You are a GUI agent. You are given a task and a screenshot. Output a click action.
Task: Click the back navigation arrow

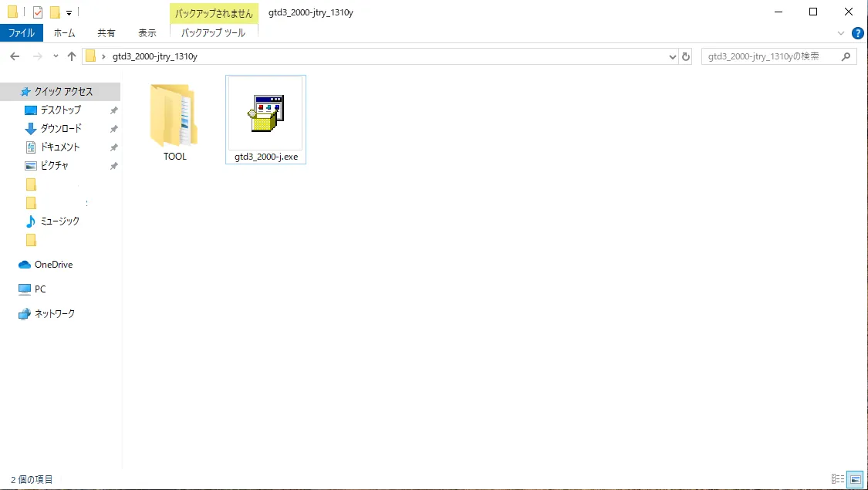(x=15, y=56)
